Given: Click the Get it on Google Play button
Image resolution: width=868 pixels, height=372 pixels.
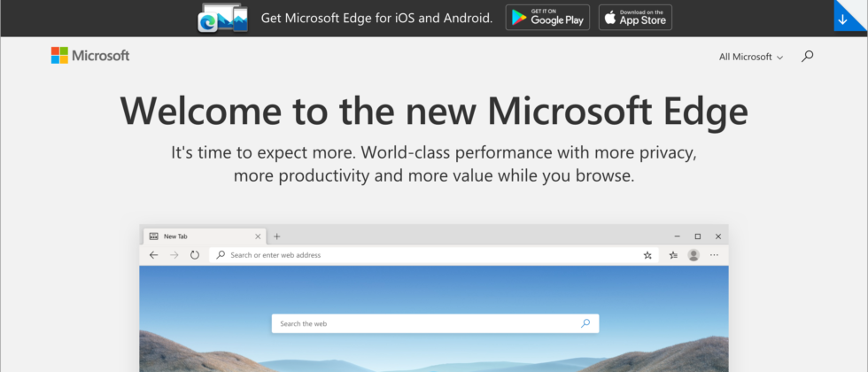Looking at the screenshot, I should (547, 18).
